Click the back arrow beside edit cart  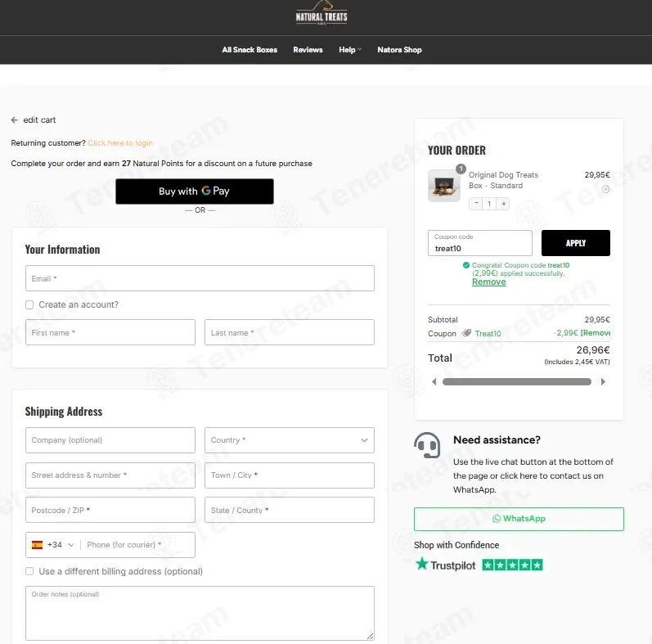coord(15,120)
